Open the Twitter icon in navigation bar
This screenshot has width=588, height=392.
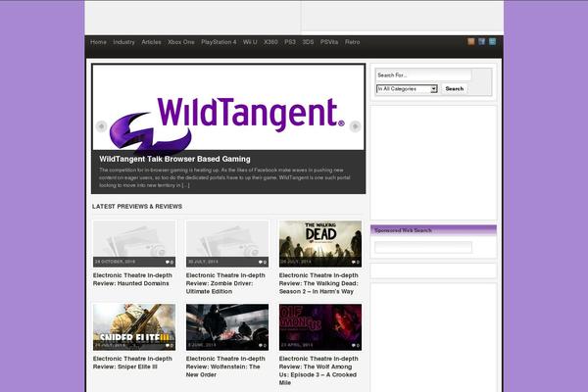pos(492,41)
